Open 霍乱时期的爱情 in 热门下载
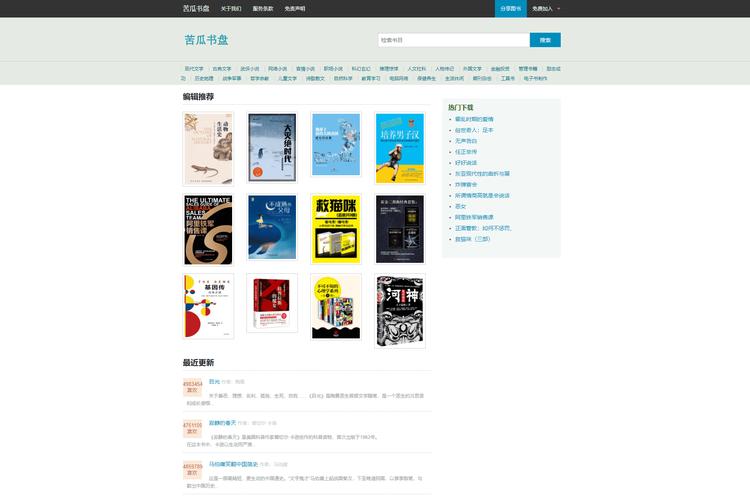 point(474,119)
